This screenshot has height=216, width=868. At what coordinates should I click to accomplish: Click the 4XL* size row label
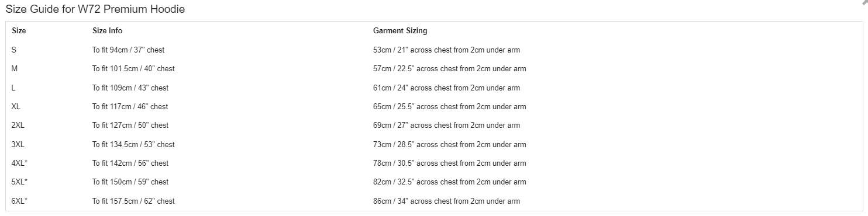pos(19,163)
